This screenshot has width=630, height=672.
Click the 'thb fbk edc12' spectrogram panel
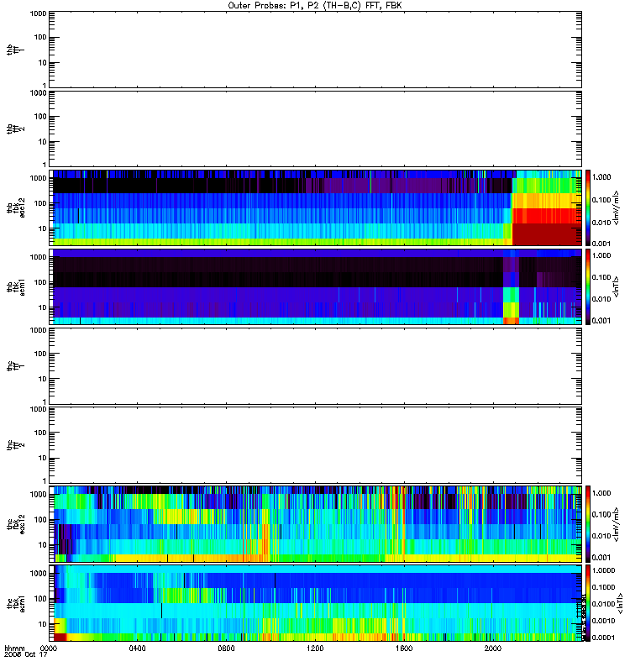[x=316, y=207]
